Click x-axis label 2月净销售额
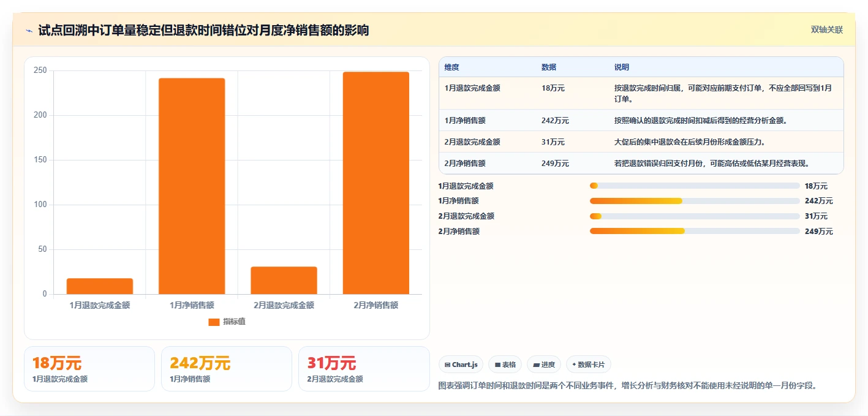The width and height of the screenshot is (868, 416). click(376, 305)
